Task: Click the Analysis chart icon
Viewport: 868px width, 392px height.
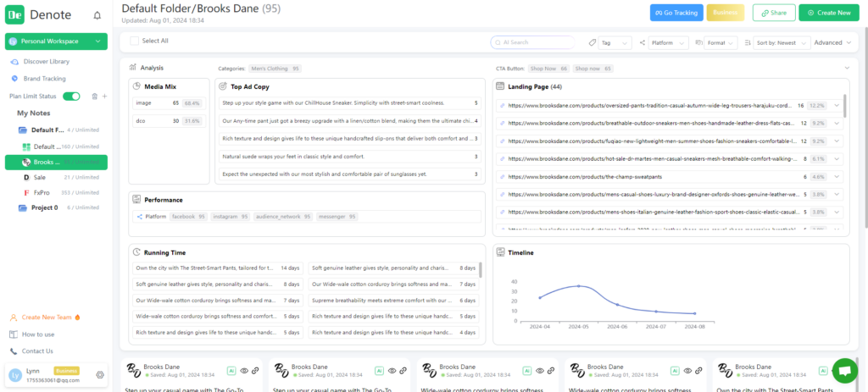Action: 133,68
